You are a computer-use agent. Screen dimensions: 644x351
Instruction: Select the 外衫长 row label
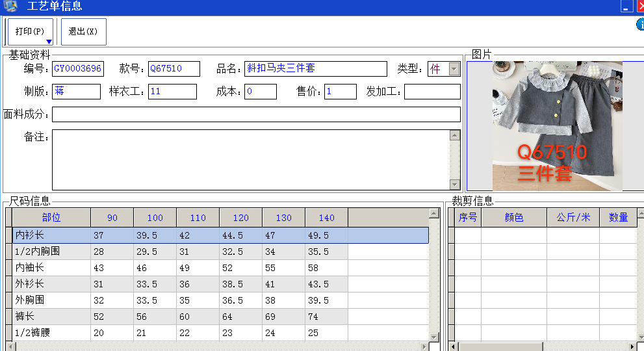coord(51,284)
